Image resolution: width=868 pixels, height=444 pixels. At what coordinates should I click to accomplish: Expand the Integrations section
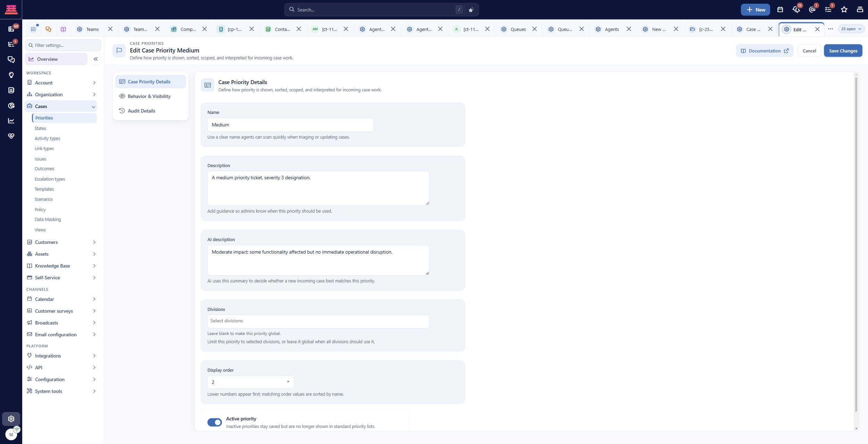(61, 356)
